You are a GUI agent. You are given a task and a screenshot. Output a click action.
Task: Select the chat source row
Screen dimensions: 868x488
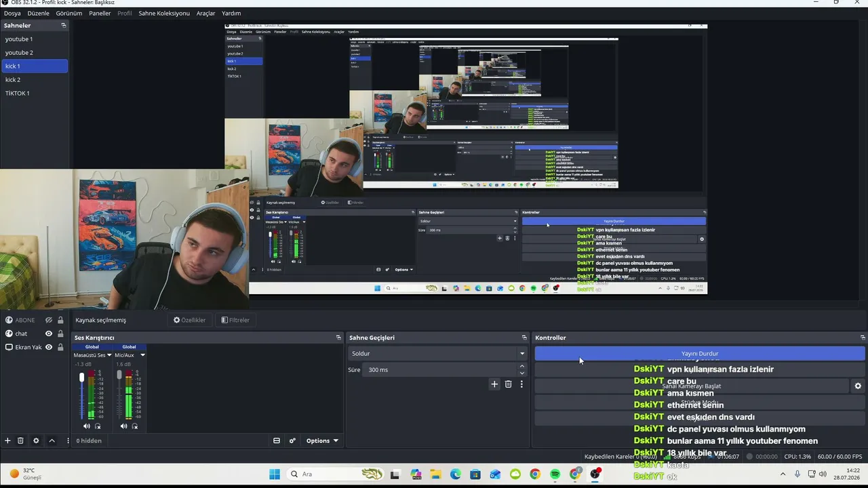pyautogui.click(x=34, y=333)
